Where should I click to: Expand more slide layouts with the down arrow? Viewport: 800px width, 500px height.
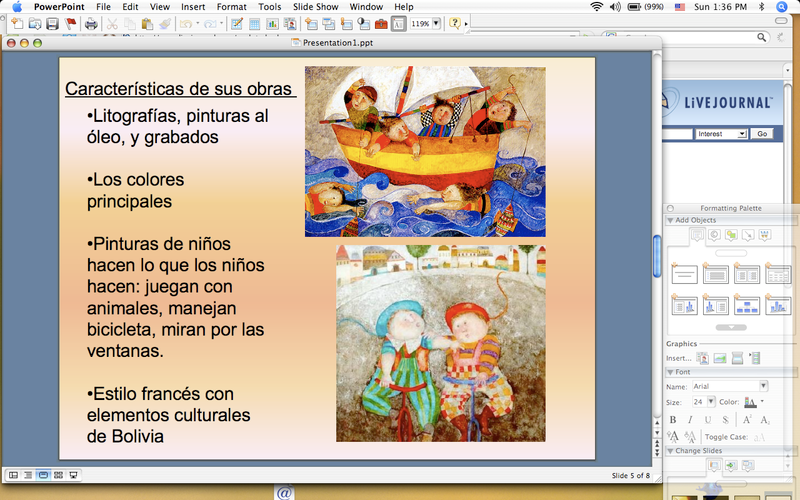(731, 328)
